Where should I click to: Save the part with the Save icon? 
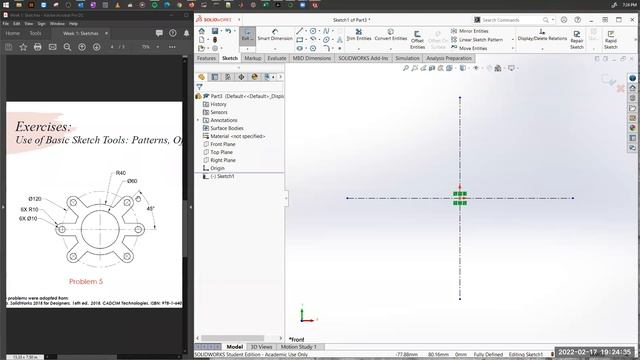point(215,31)
